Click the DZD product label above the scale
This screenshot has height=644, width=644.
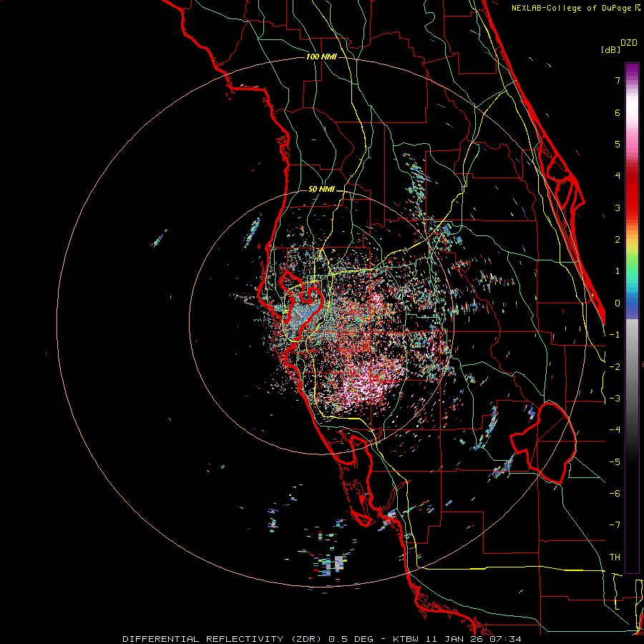[x=629, y=43]
